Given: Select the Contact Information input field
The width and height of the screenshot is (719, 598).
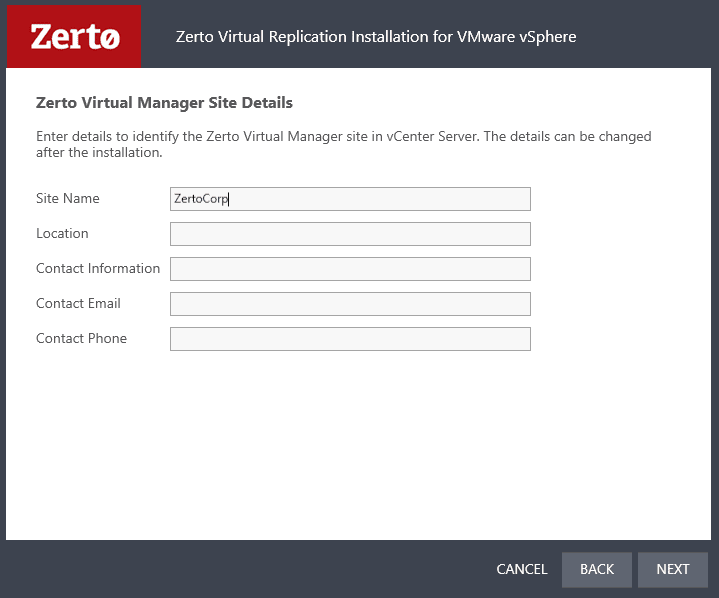Looking at the screenshot, I should click(350, 269).
